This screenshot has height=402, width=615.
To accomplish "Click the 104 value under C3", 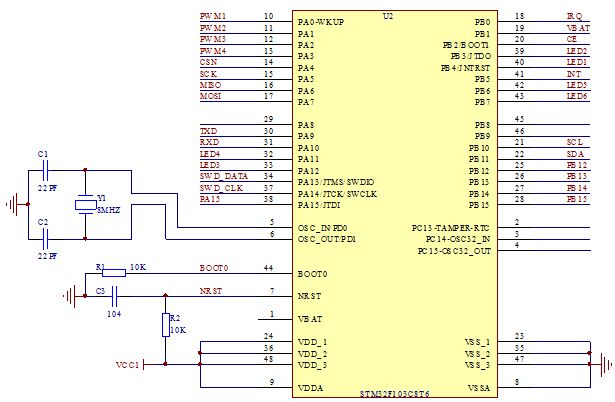I will coord(114,314).
